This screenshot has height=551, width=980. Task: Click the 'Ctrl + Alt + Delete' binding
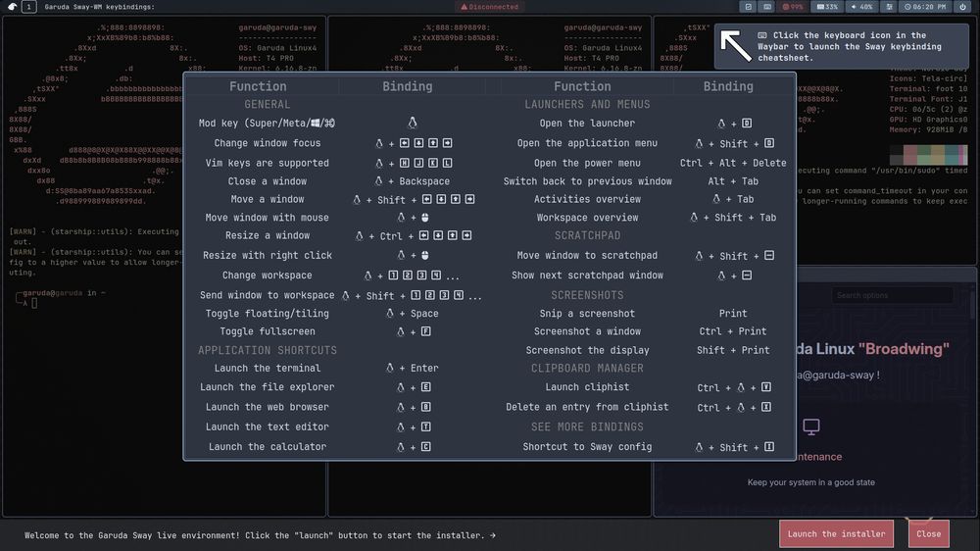[733, 163]
